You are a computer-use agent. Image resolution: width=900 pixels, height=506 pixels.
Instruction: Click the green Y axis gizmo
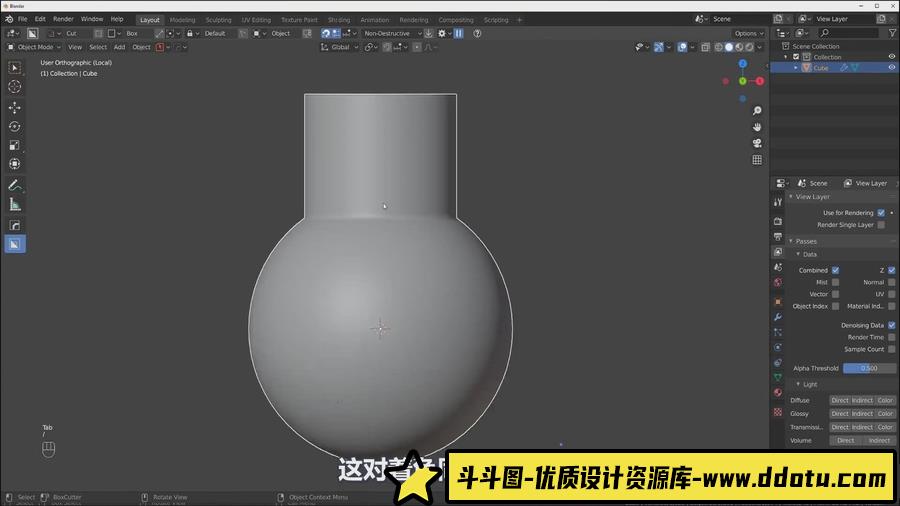pos(742,81)
